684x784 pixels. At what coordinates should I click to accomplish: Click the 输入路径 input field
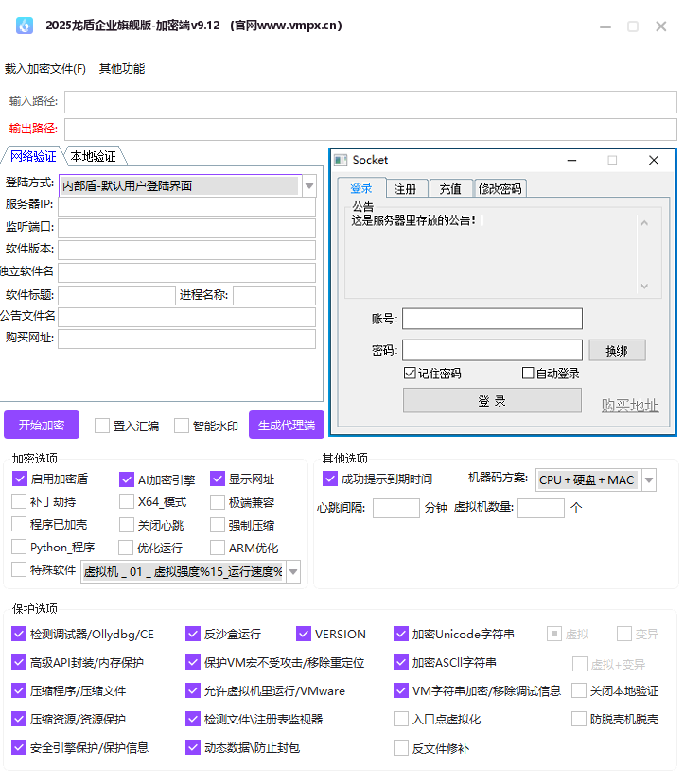[371, 102]
